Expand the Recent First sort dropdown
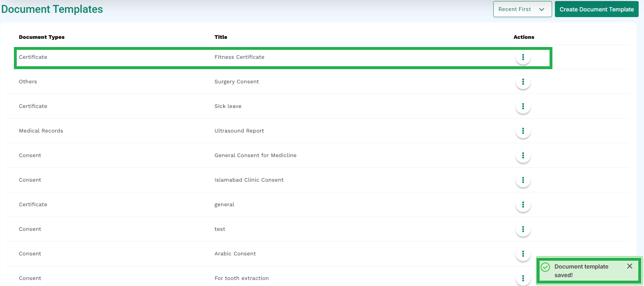The image size is (644, 286). [522, 9]
